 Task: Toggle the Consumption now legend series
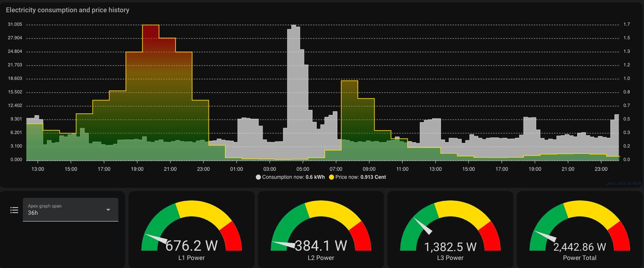290,177
